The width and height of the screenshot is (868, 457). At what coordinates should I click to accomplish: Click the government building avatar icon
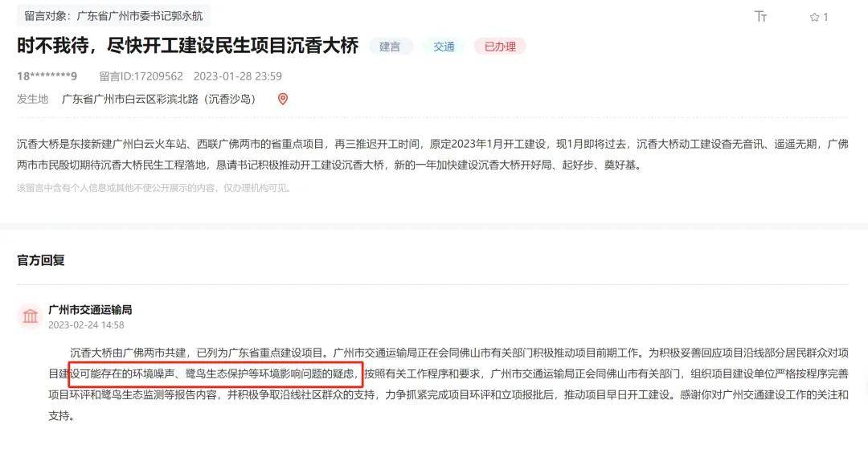[x=30, y=316]
